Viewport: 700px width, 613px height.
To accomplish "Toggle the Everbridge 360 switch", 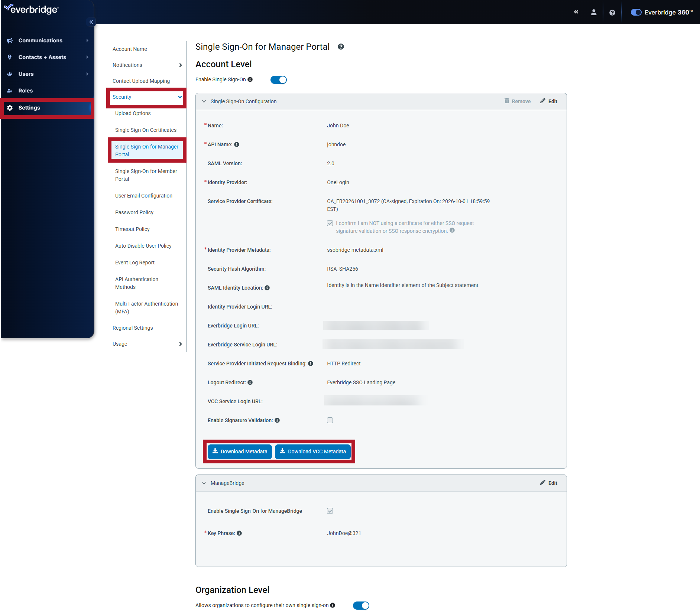I will (x=636, y=12).
